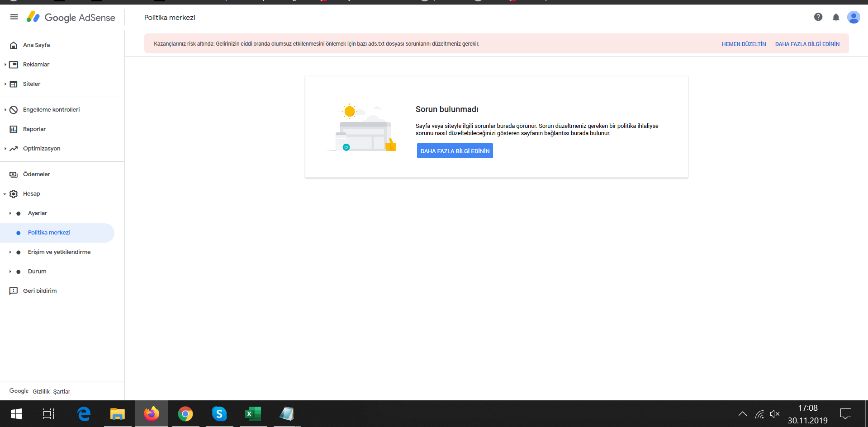Select Politika merkezi in the sidebar
The image size is (868, 427).
coord(57,233)
